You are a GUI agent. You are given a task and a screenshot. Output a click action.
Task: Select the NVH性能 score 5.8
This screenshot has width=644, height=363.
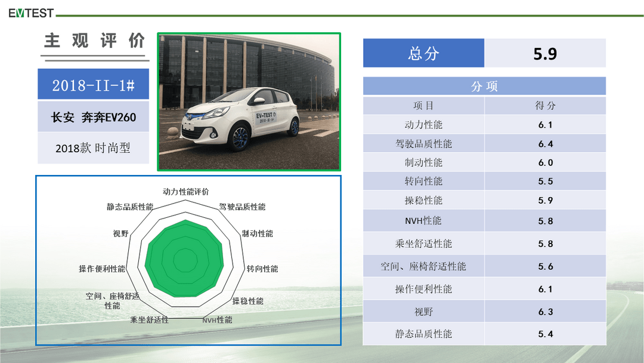[x=546, y=221]
